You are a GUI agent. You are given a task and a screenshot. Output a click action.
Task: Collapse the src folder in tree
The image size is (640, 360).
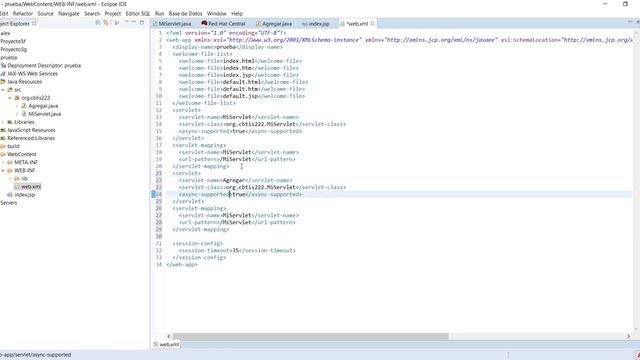(3, 90)
